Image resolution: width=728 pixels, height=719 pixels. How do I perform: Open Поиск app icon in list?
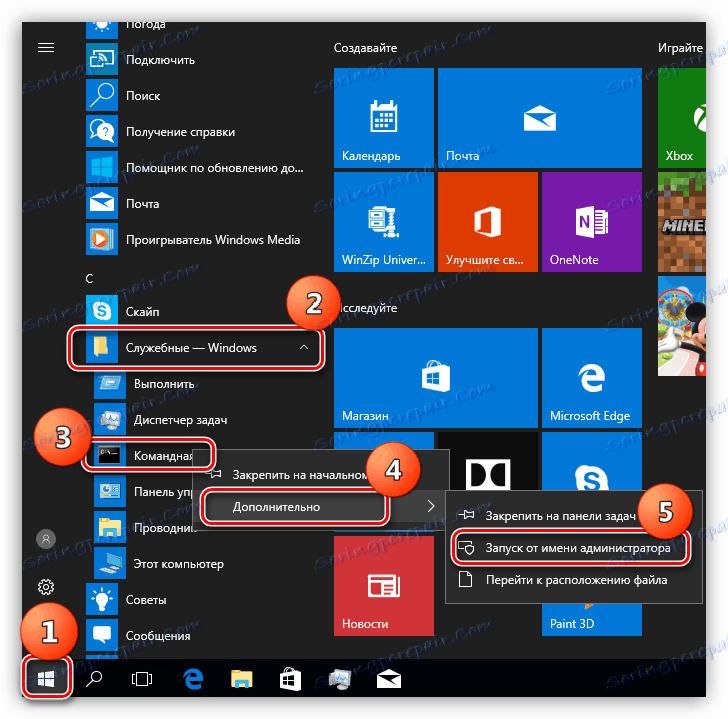(x=102, y=95)
